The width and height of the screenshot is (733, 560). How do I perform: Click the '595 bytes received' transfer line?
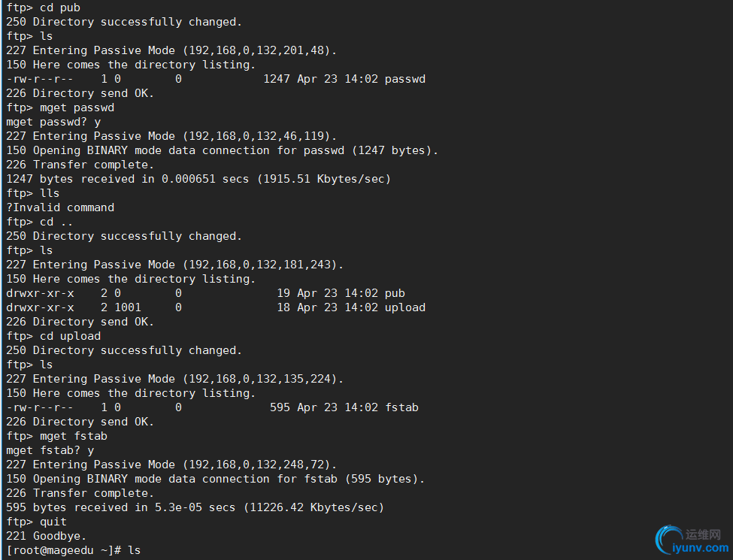(195, 507)
